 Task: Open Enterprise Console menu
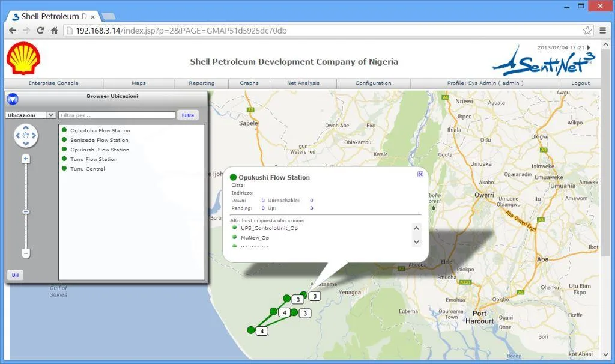pyautogui.click(x=53, y=83)
